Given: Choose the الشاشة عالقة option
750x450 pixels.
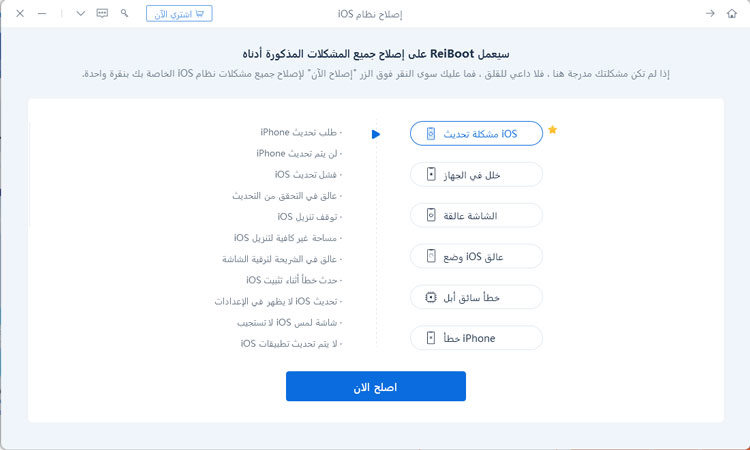Looking at the screenshot, I should pyautogui.click(x=476, y=216).
